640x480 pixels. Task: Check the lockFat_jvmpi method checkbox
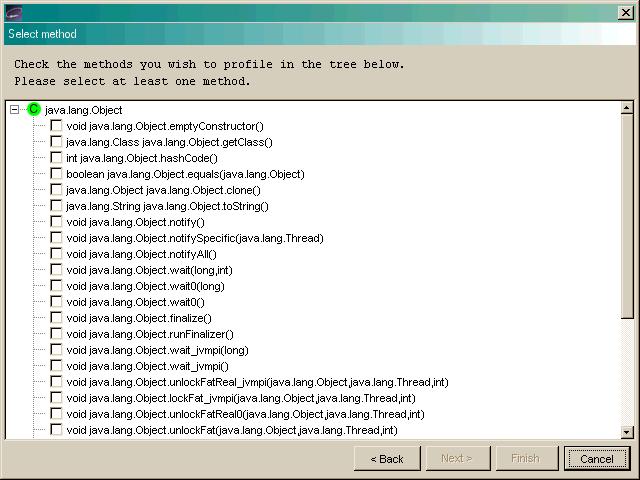click(56, 398)
